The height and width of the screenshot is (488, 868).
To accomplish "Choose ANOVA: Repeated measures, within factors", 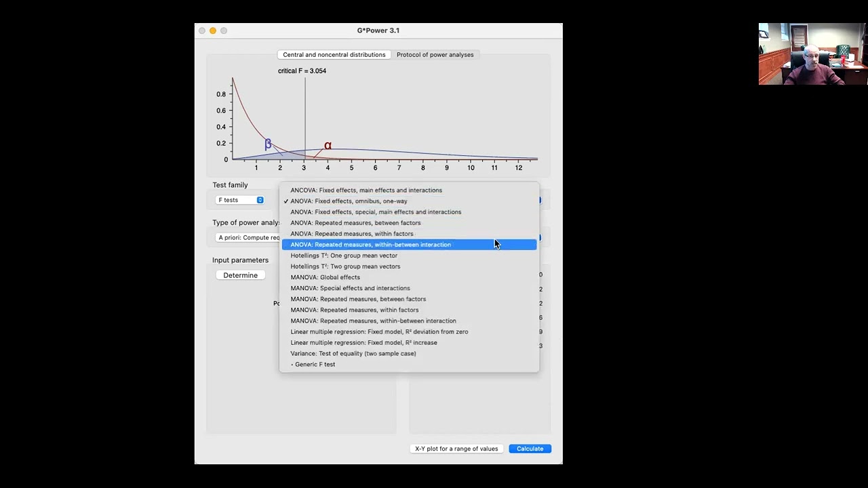I will (409, 234).
